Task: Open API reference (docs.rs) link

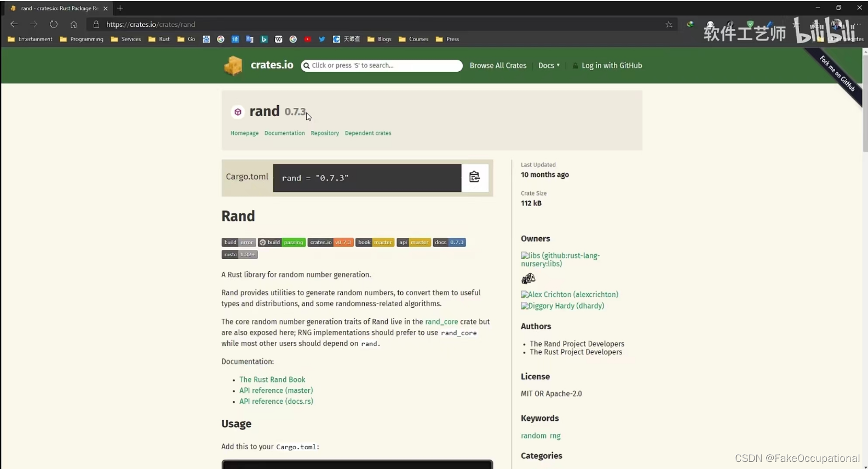Action: coord(276,401)
